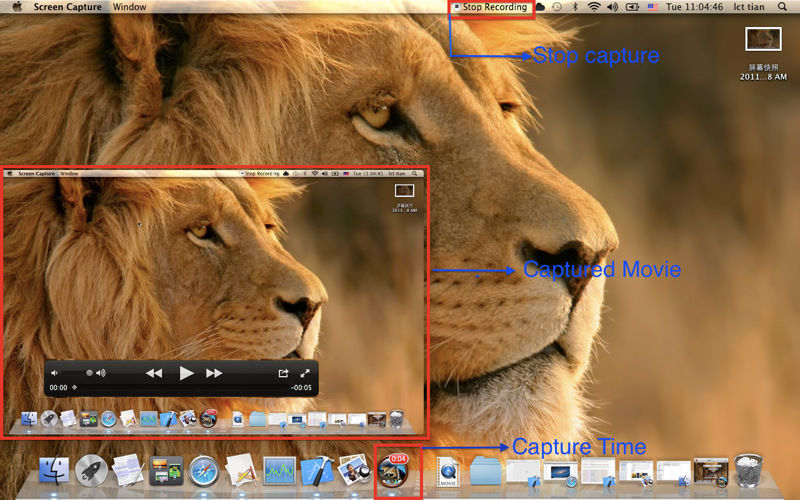Click the battery status icon
This screenshot has height=500, width=800.
click(632, 7)
